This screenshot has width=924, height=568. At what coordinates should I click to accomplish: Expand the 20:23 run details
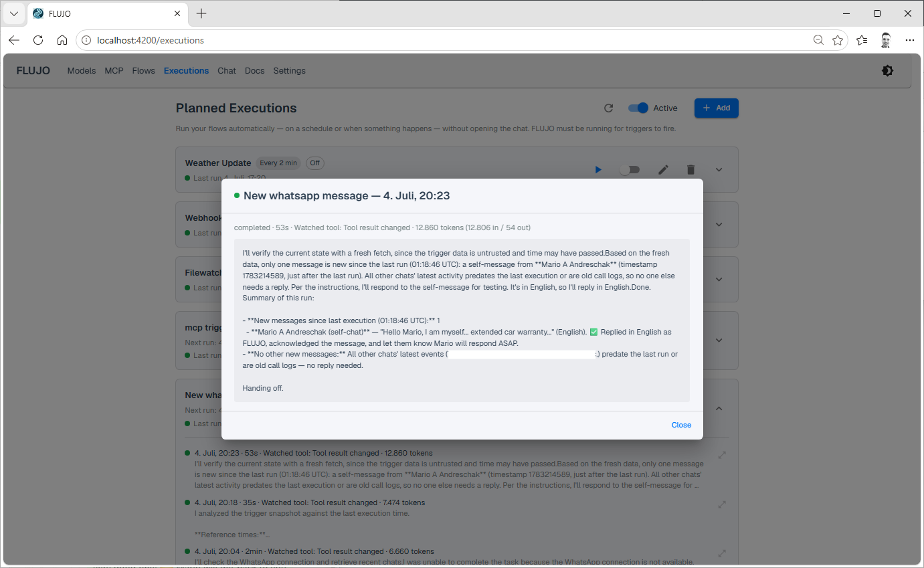click(x=722, y=455)
